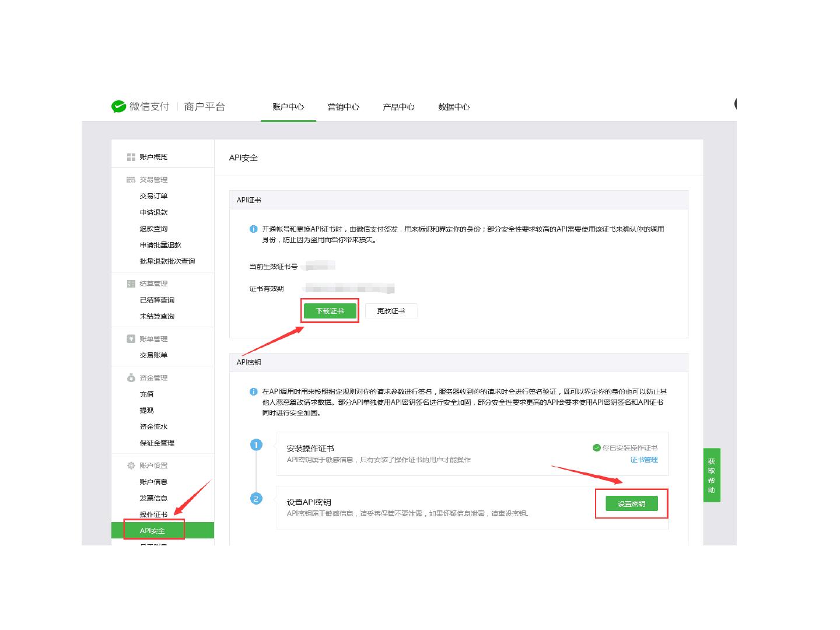Open 保证金管理 in the sidebar

(x=157, y=443)
